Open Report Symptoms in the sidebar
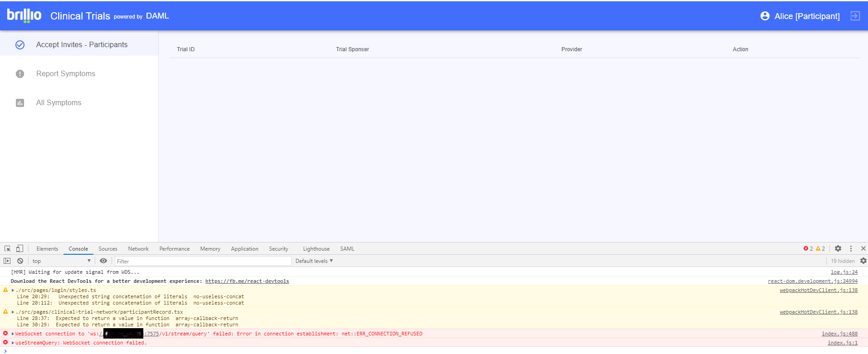Screen dimensions: 868x354 point(66,74)
